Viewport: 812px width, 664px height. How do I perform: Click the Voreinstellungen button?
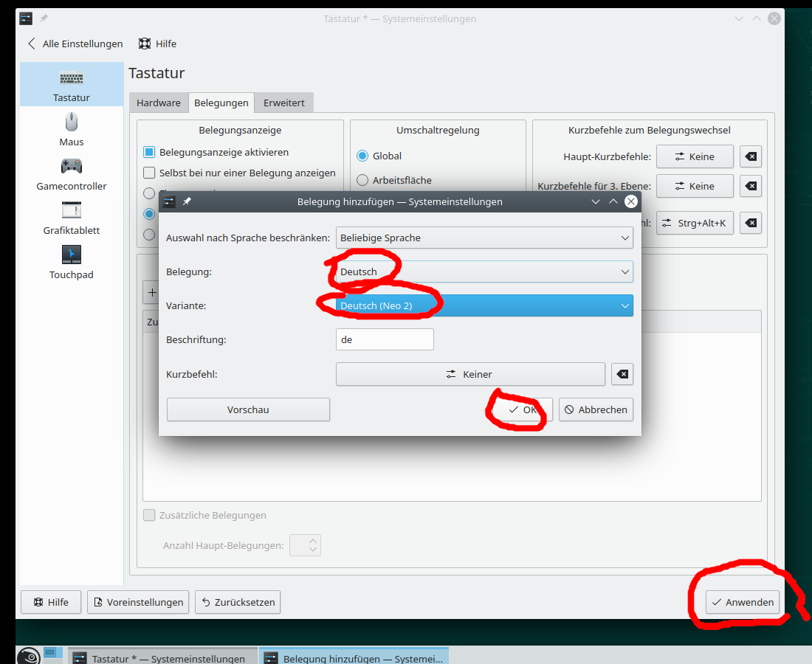[138, 603]
